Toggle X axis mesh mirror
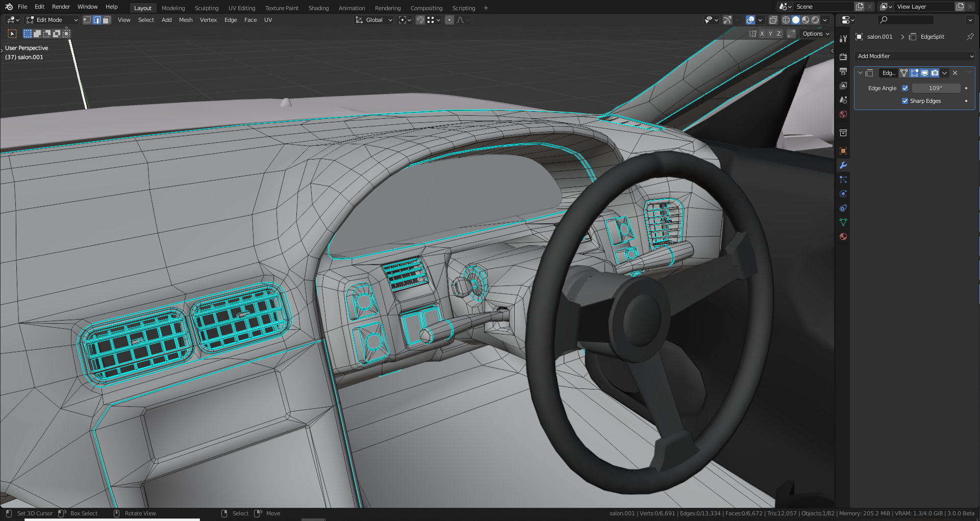This screenshot has height=521, width=980. [x=762, y=34]
